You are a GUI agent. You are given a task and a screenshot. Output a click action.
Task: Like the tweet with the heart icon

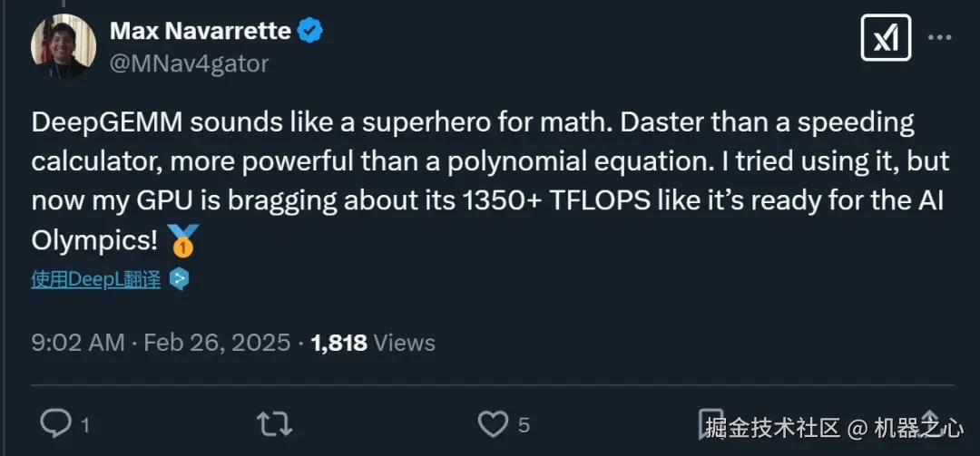[x=493, y=423]
